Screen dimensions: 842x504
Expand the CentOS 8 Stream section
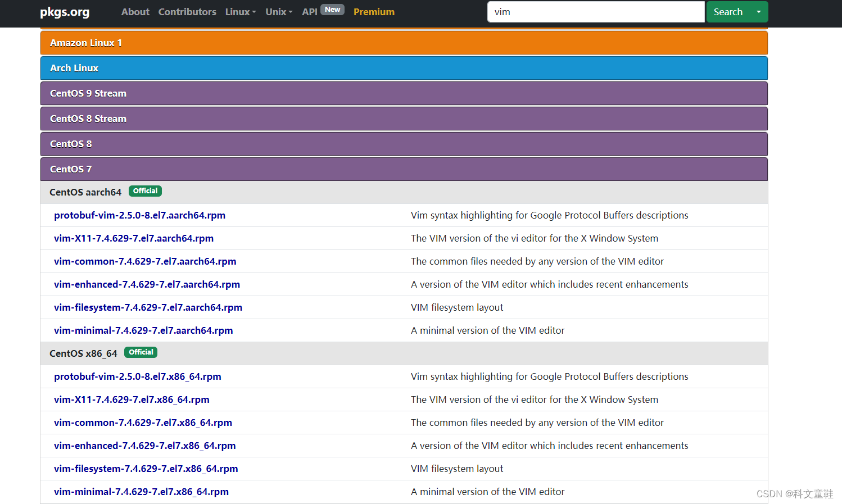pyautogui.click(x=404, y=119)
